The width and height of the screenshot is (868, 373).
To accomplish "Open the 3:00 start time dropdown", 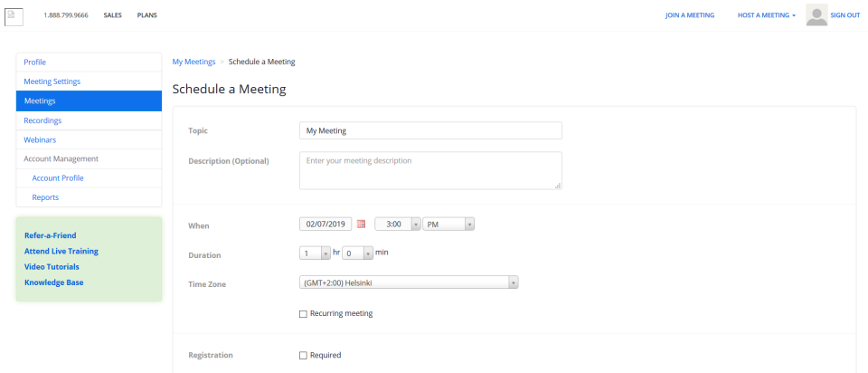I will (398, 224).
